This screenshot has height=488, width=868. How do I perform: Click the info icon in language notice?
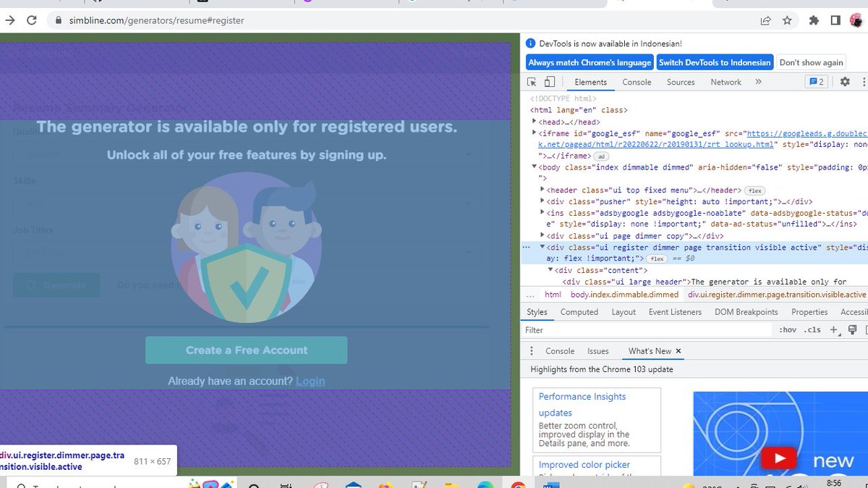[x=531, y=44]
